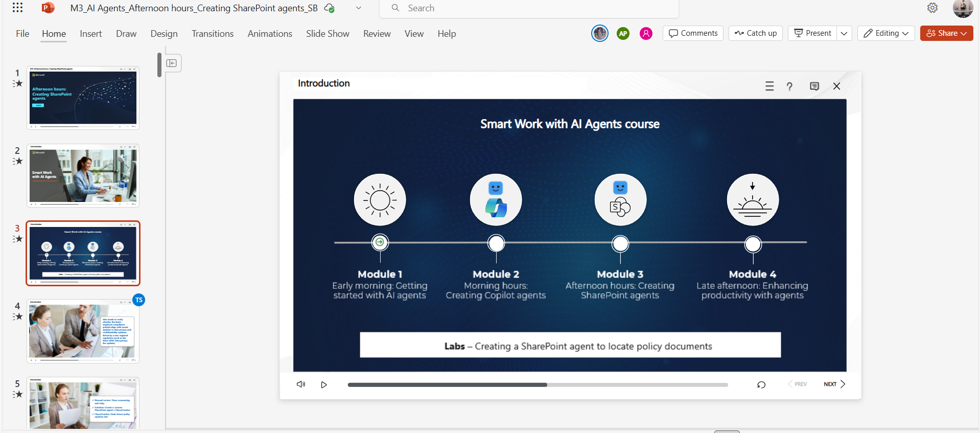Open the Editing mode dropdown
This screenshot has width=980, height=433.
coord(886,33)
